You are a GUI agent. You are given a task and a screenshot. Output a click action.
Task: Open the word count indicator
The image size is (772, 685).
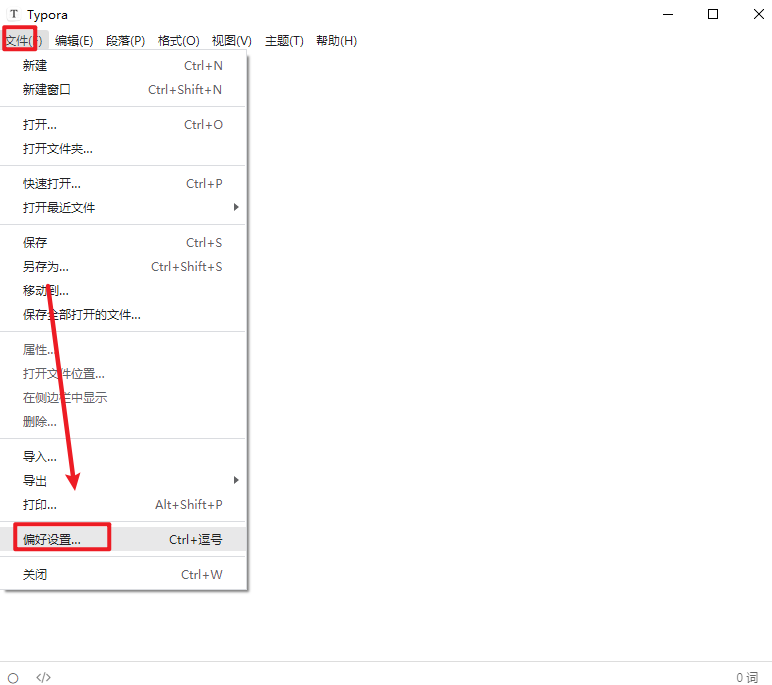(747, 677)
